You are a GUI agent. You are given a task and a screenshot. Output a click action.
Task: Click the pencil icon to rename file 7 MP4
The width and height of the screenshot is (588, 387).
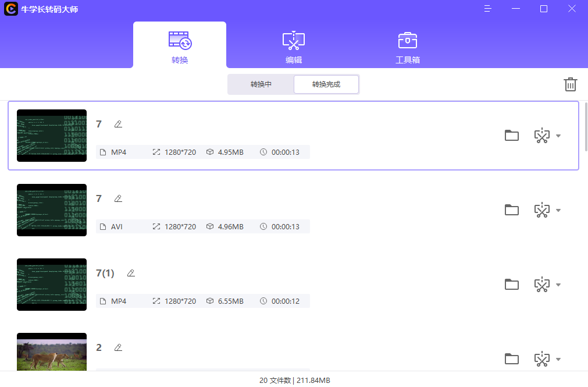118,124
